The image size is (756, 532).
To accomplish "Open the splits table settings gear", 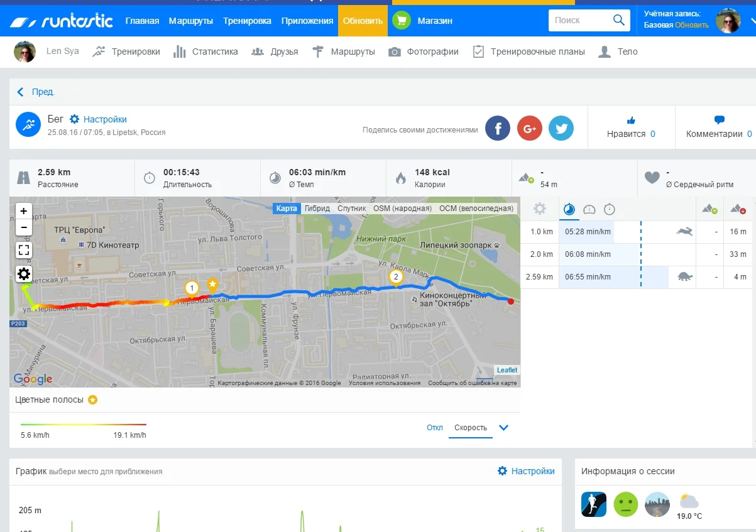I will click(540, 209).
